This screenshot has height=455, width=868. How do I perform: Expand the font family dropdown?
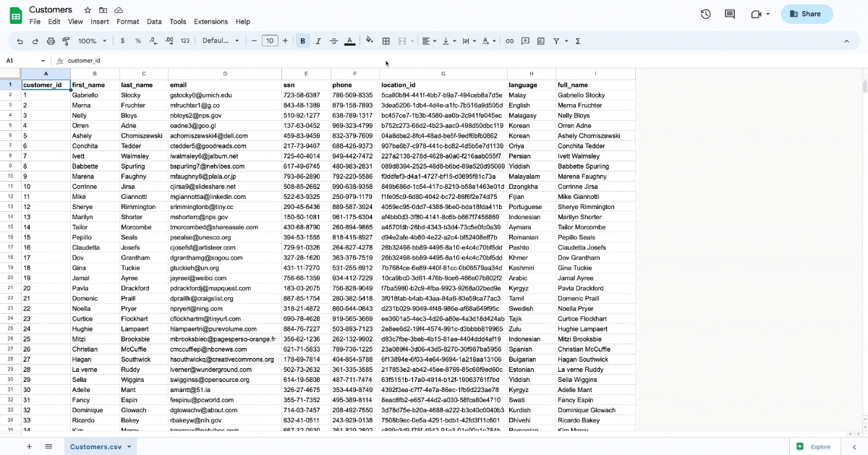(x=221, y=41)
